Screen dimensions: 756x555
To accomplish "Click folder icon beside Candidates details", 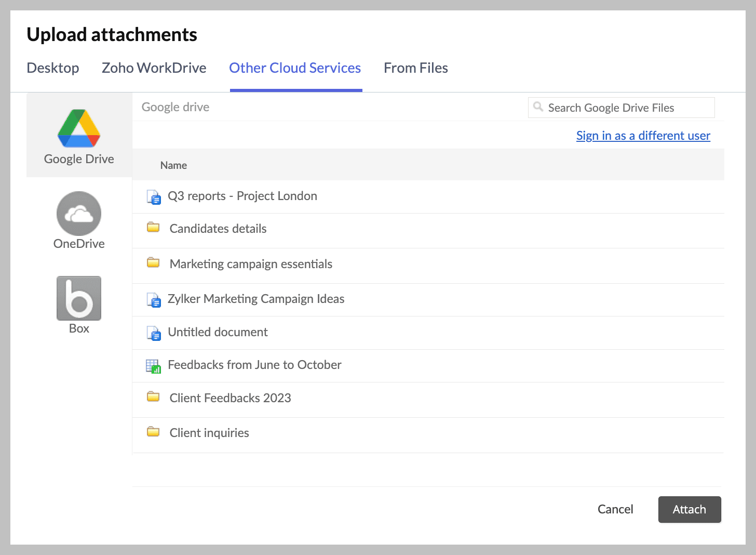I will point(153,228).
